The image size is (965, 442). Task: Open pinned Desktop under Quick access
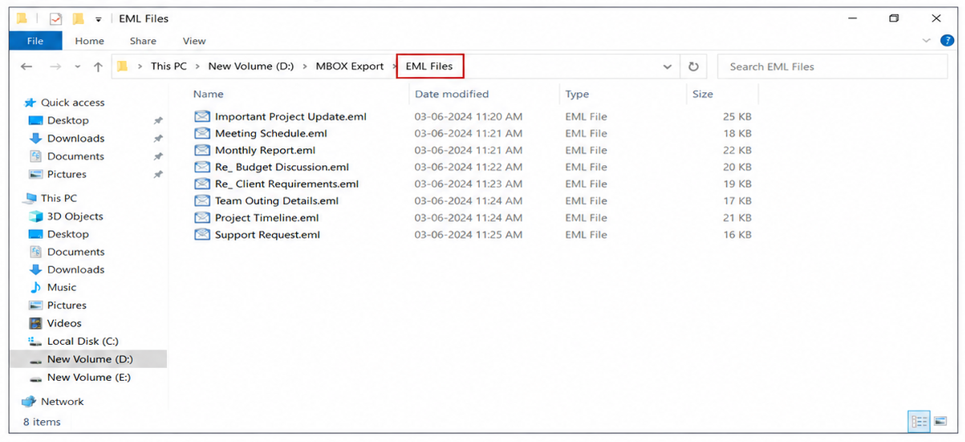point(68,121)
